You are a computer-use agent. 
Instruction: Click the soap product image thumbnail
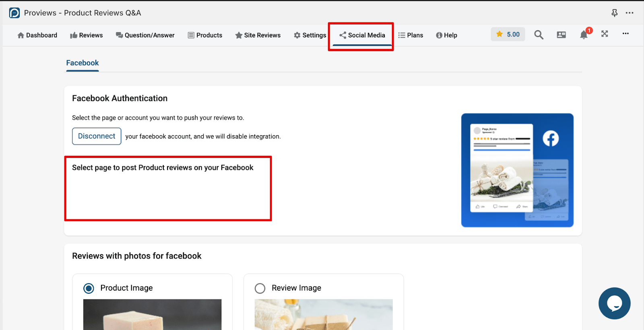(x=152, y=314)
